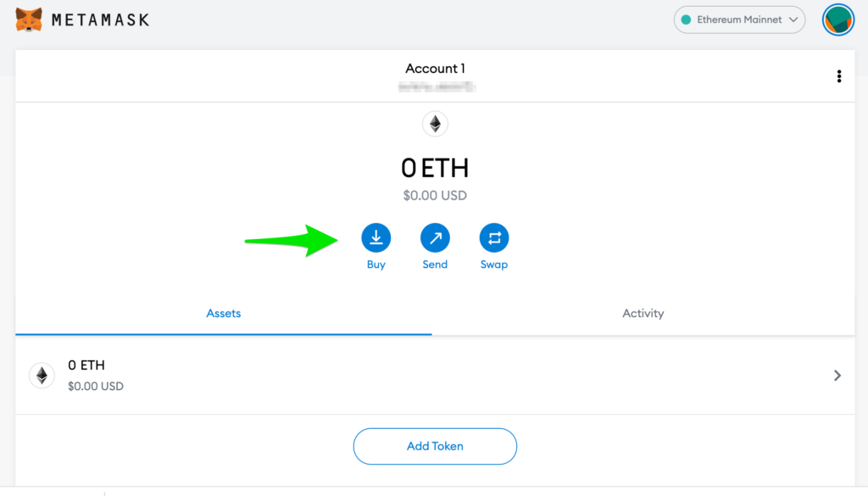Image resolution: width=868 pixels, height=496 pixels.
Task: Click the Send arrow icon
Action: (x=435, y=238)
